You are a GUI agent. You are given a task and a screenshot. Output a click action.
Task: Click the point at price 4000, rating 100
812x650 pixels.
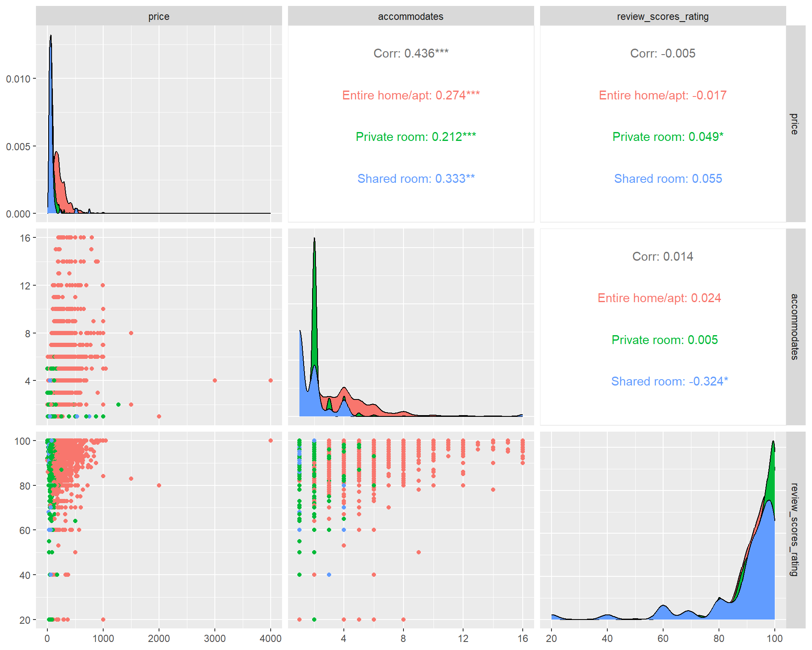(x=271, y=441)
